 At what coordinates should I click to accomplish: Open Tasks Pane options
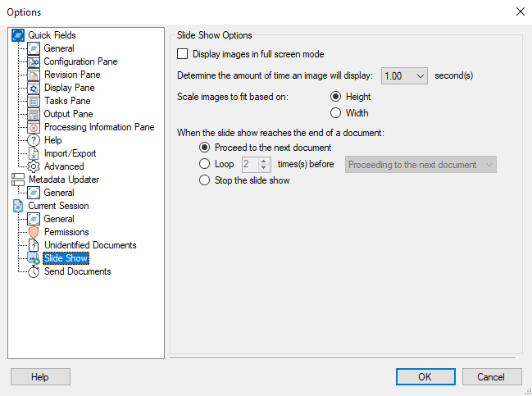coord(67,101)
